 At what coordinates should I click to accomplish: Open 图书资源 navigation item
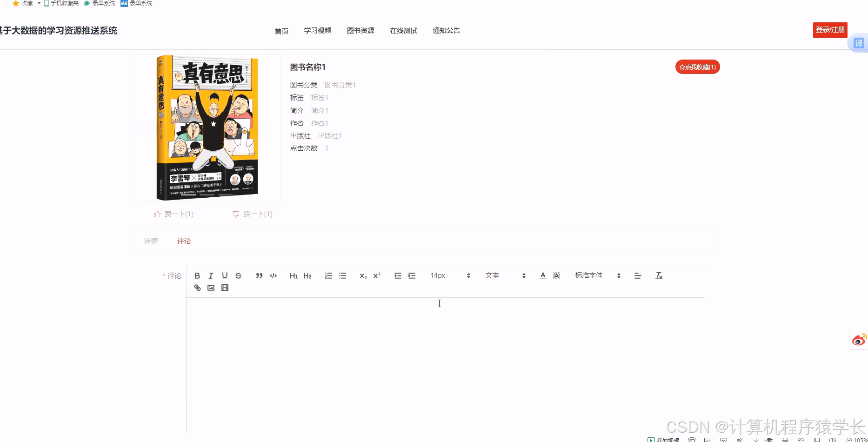(x=361, y=31)
